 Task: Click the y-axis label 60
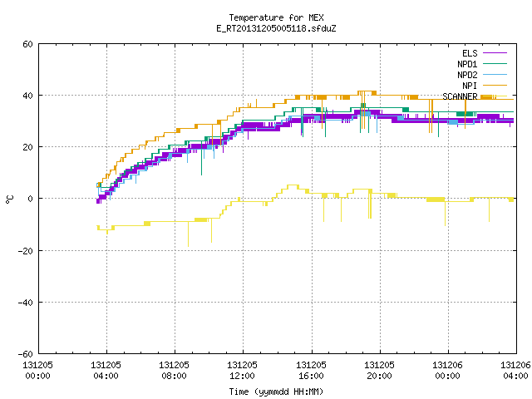pos(27,44)
